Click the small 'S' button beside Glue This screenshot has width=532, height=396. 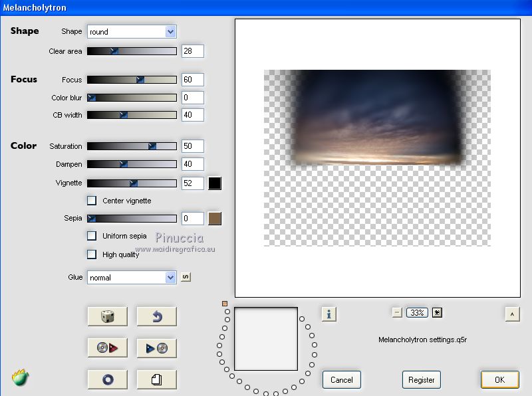coord(186,277)
